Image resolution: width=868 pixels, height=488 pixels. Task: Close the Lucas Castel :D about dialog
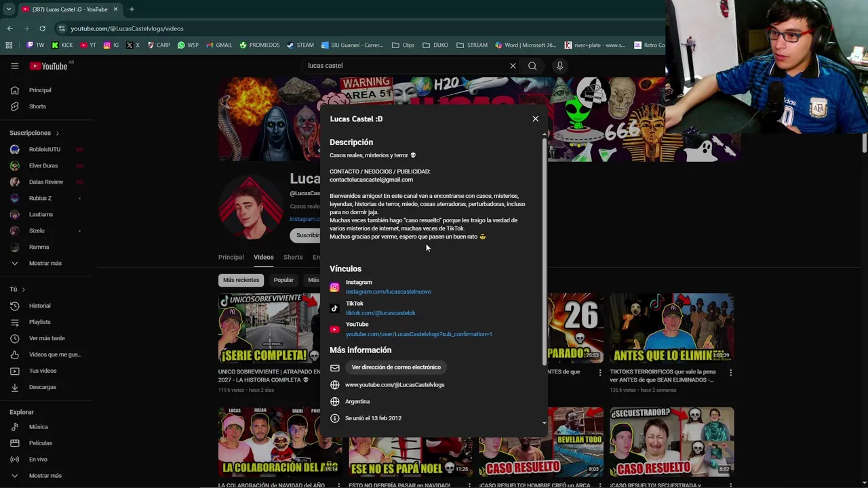pos(535,119)
